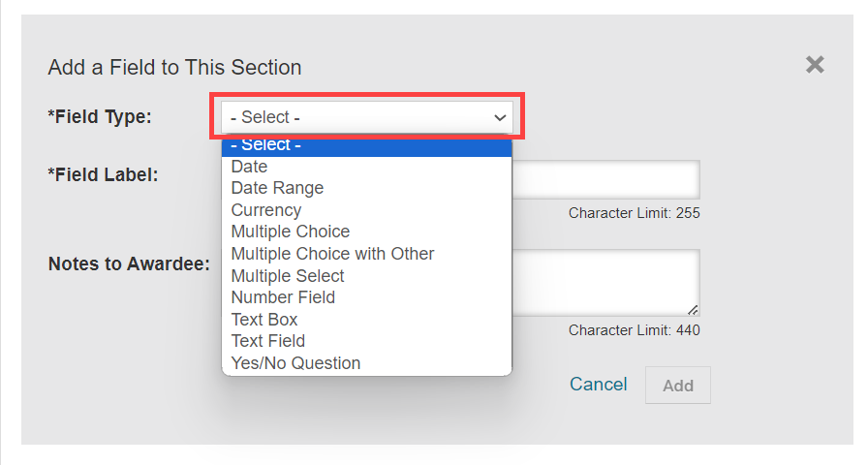
Task: Open the Field Type dropdown
Action: 366,117
